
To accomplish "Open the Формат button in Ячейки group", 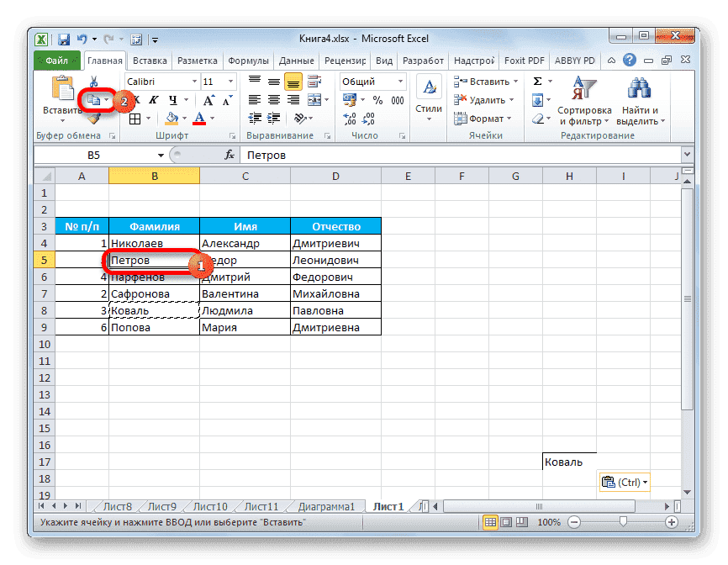I will click(487, 118).
